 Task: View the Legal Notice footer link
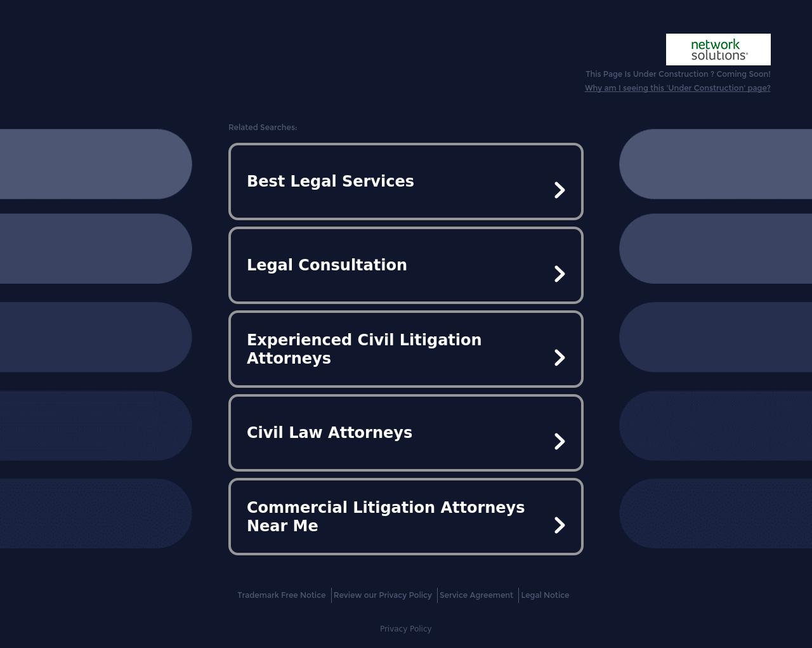tap(545, 595)
